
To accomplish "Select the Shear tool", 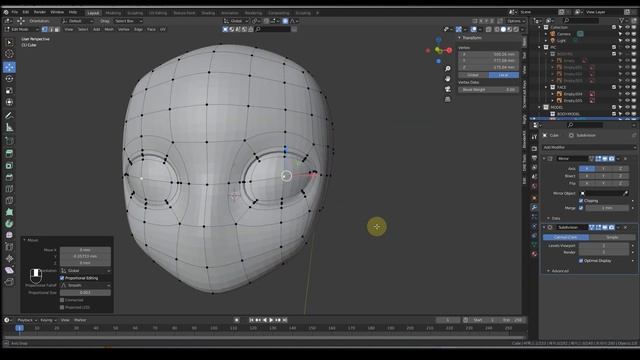I will pyautogui.click(x=9, y=270).
